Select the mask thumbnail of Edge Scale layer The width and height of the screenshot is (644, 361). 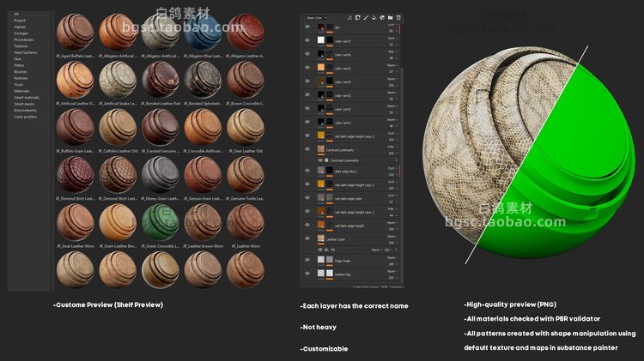click(330, 260)
